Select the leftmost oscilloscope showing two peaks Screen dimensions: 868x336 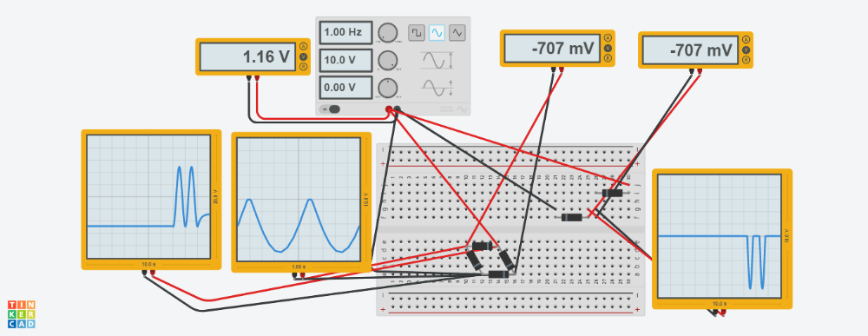tap(151, 200)
